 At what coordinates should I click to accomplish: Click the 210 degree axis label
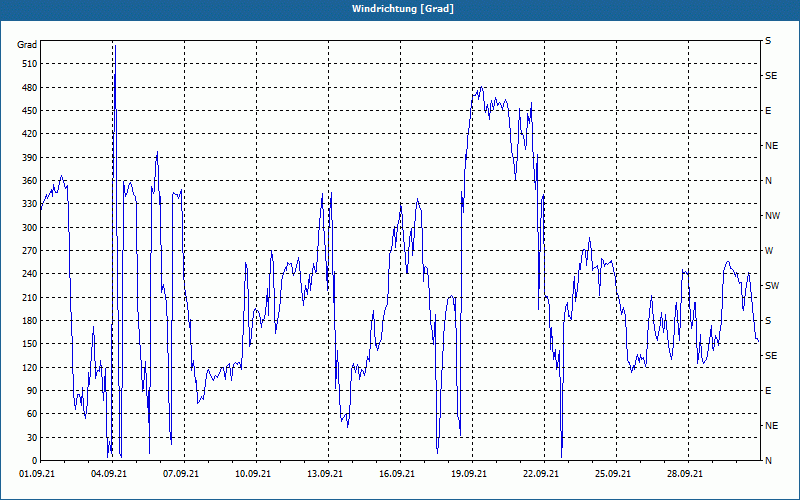[30, 297]
